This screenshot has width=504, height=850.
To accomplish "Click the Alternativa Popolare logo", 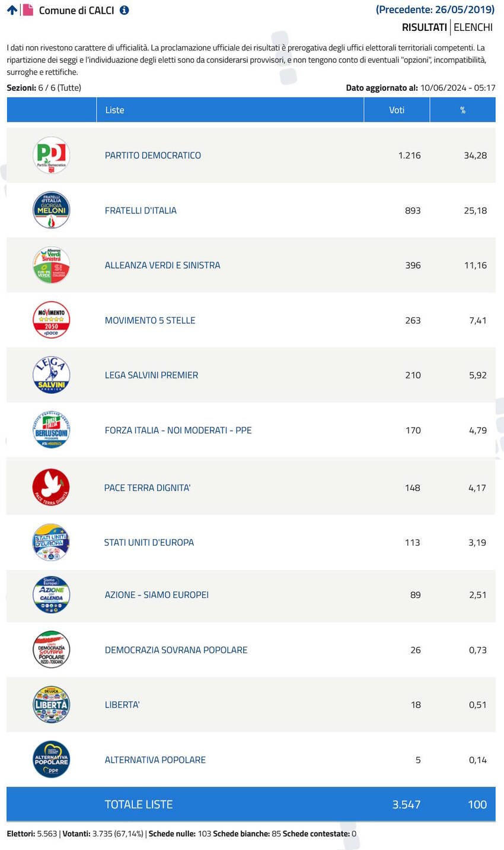I will click(51, 759).
